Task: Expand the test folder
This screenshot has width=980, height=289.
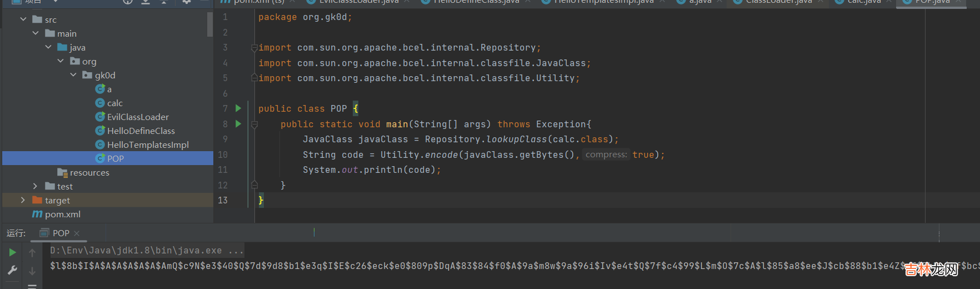Action: pyautogui.click(x=35, y=186)
